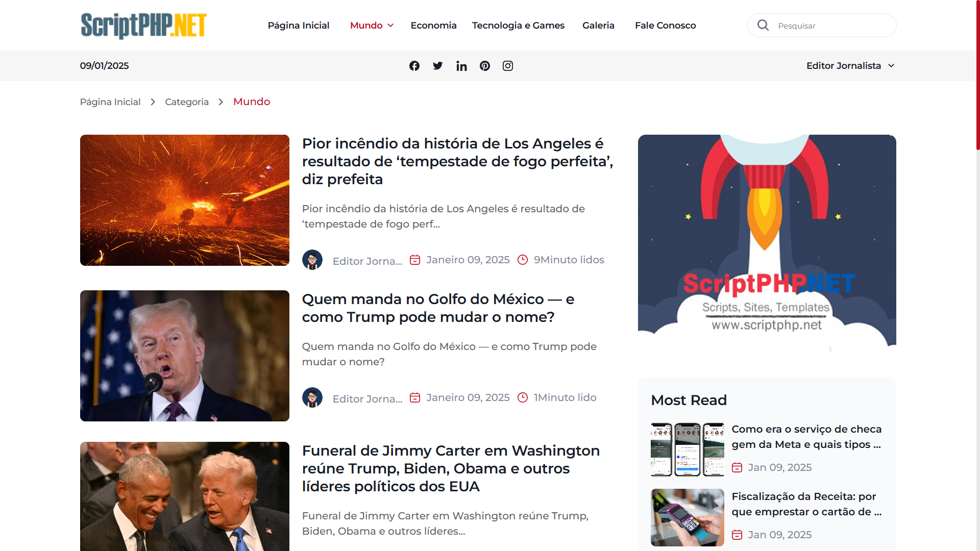The height and width of the screenshot is (551, 980).
Task: Open the Los Angeles fire thumbnail
Action: click(185, 200)
